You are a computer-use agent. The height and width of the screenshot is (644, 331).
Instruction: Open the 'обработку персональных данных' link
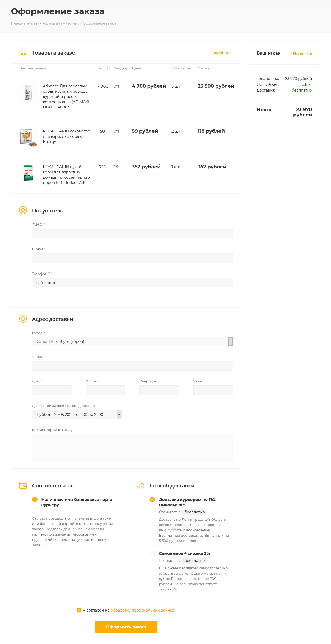point(143,610)
